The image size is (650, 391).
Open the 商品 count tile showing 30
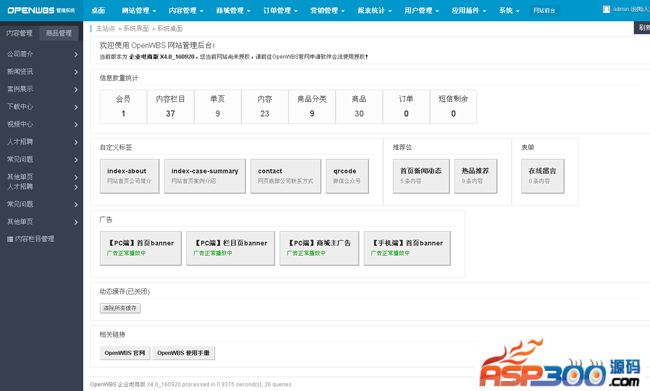(x=359, y=107)
